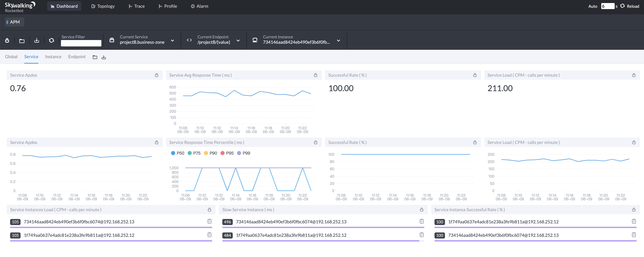Click the lock icon in the service toolbar
The width and height of the screenshot is (644, 257).
(7, 41)
